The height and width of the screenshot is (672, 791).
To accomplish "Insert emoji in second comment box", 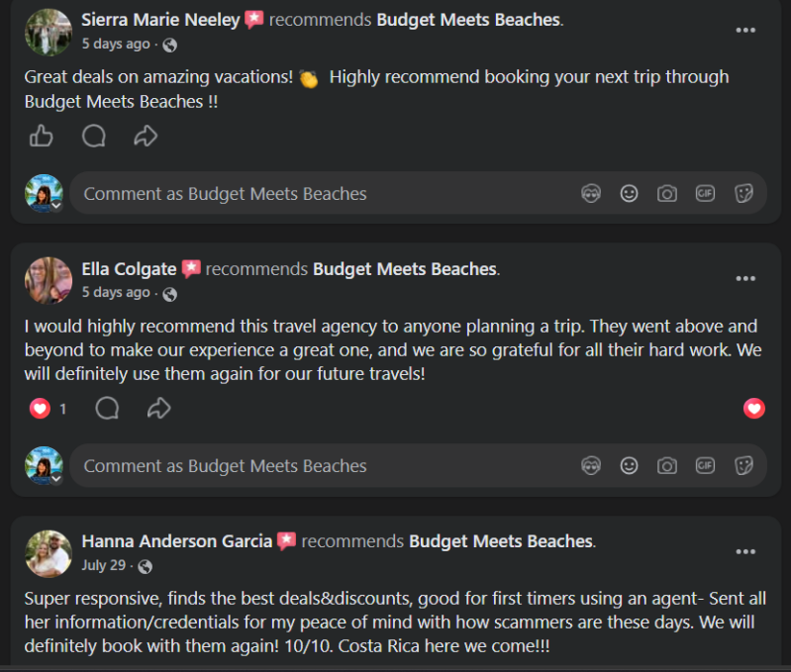I will 629,465.
